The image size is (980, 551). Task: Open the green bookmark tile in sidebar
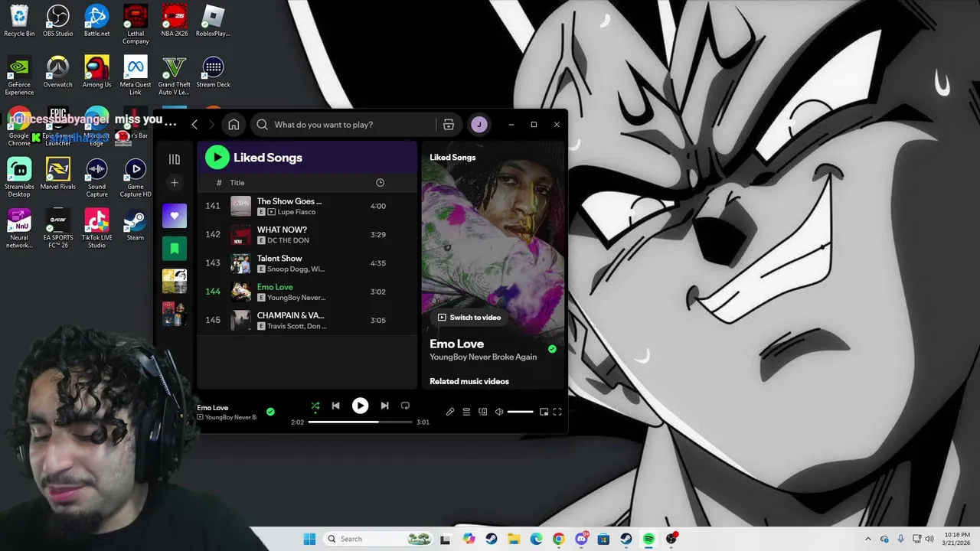coord(175,249)
